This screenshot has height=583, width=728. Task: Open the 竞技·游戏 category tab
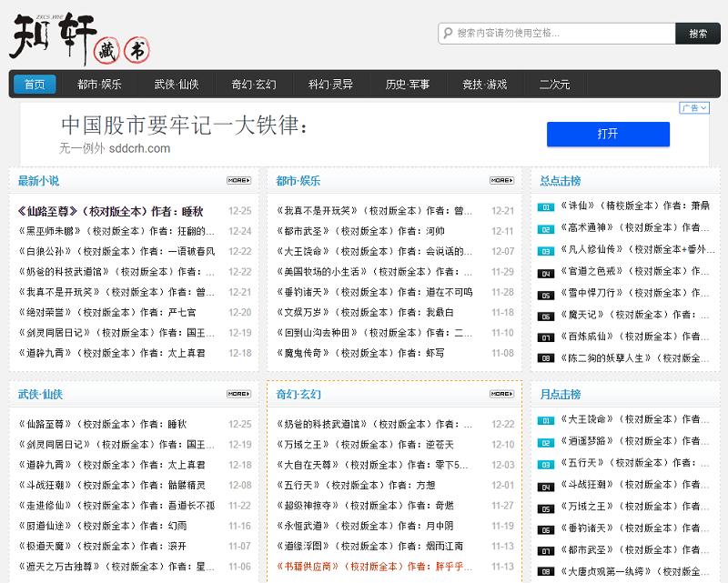pyautogui.click(x=484, y=84)
